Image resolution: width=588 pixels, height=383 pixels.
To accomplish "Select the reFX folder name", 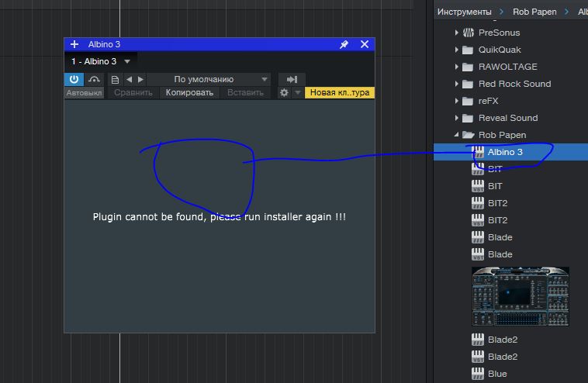I will [488, 101].
